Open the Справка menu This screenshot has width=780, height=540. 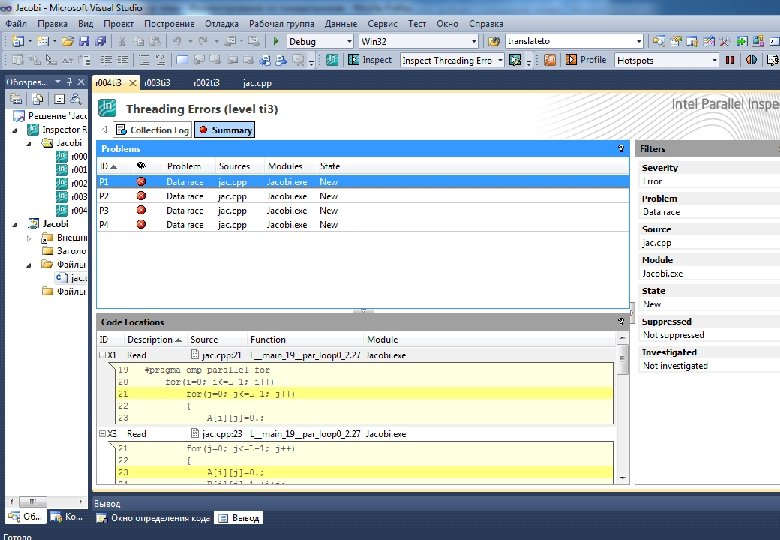[x=486, y=23]
